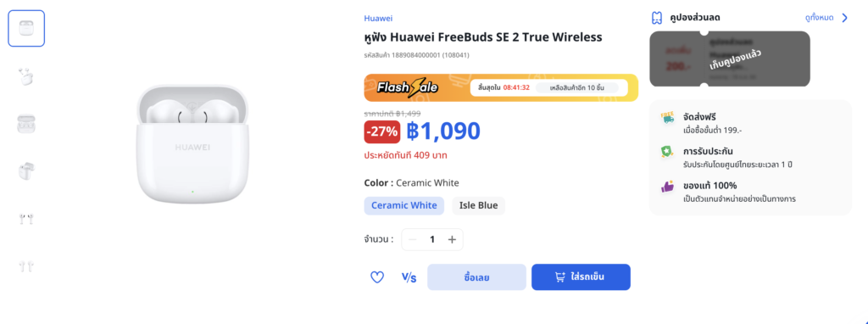Increase quantity with the plus button
Viewport: 868px width, 324px height.
(452, 239)
